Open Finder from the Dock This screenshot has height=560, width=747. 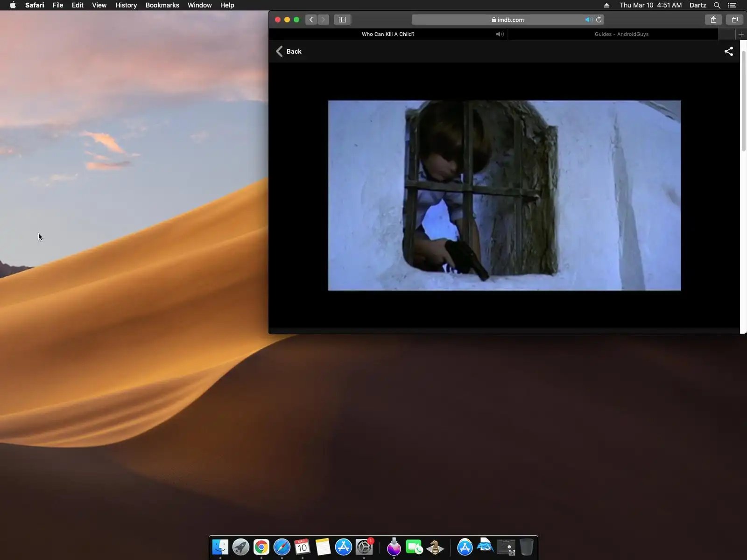220,547
